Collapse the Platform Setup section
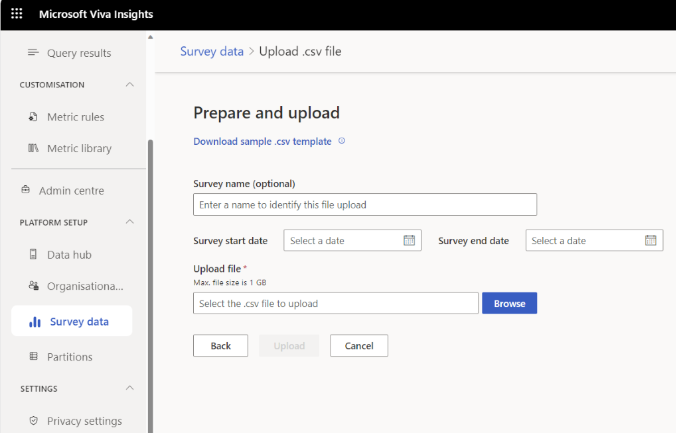 [x=130, y=222]
